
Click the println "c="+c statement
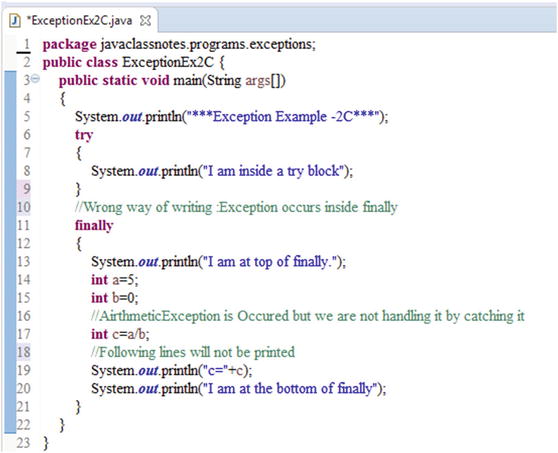[172, 370]
